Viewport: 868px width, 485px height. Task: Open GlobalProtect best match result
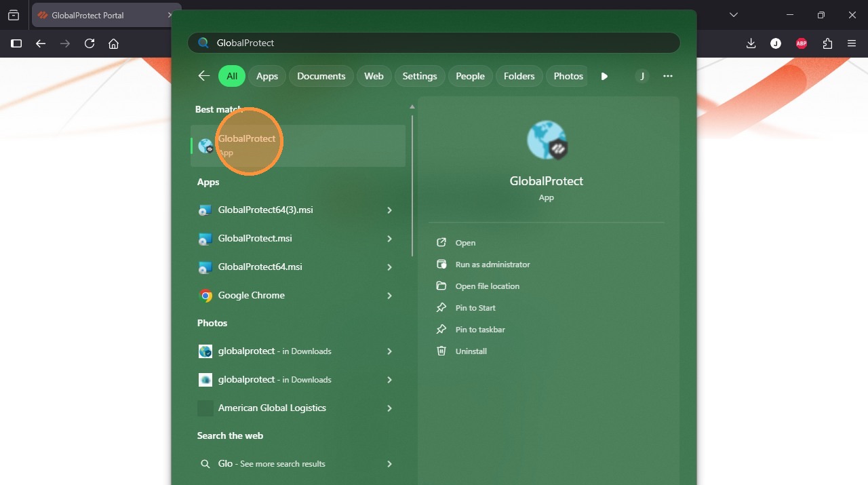pos(298,145)
